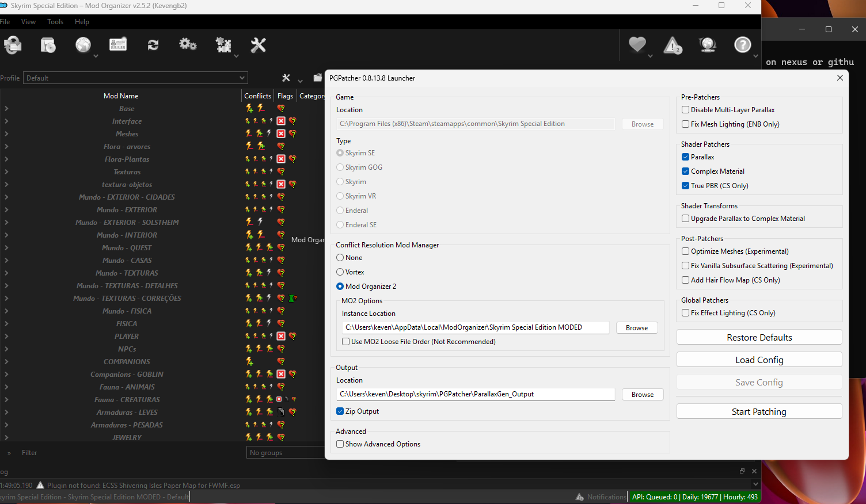
Task: Click Start Patching button
Action: [759, 412]
